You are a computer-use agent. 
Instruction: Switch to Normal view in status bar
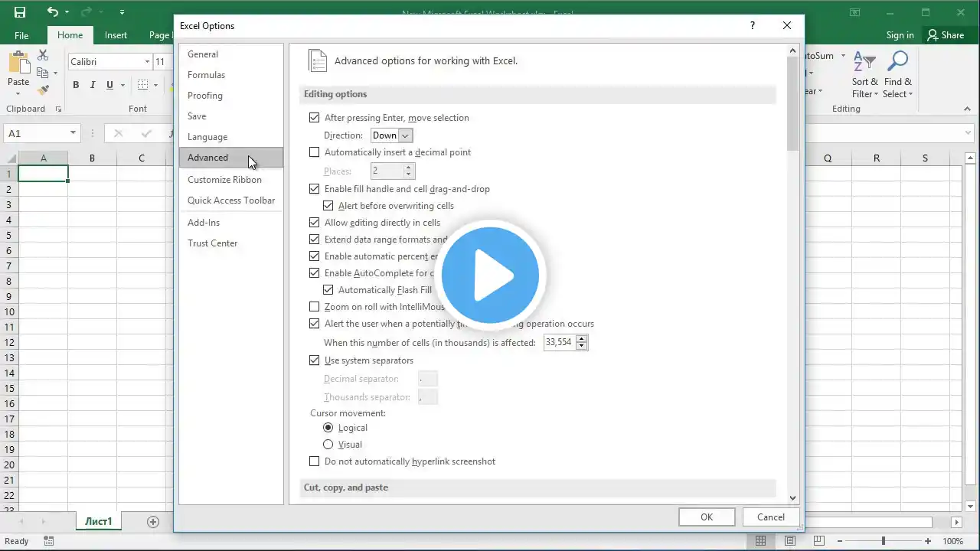(x=760, y=541)
